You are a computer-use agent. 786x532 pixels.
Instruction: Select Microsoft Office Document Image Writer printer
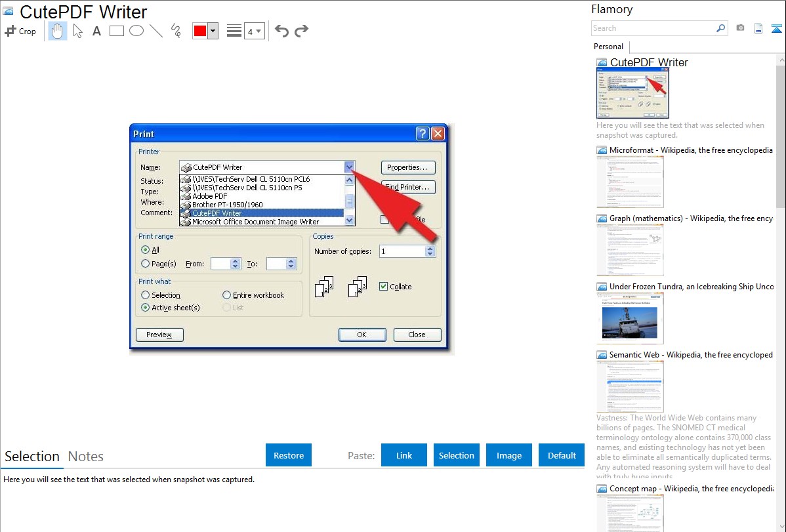click(x=262, y=222)
